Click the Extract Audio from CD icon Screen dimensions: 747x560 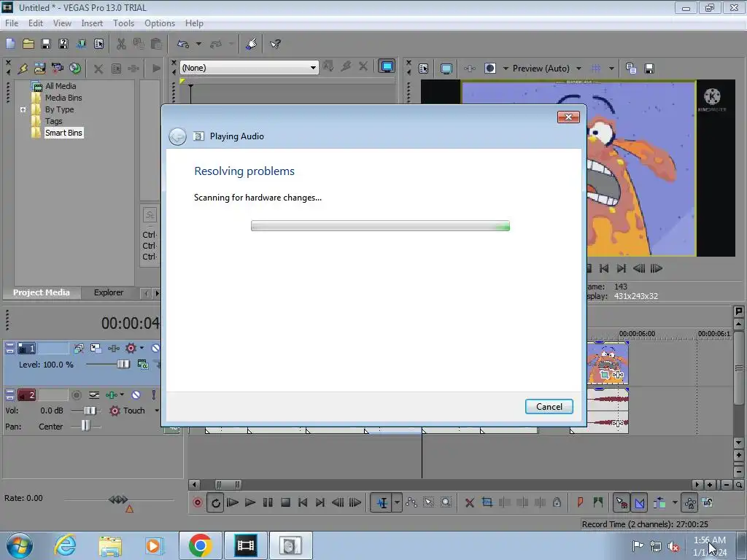point(75,69)
